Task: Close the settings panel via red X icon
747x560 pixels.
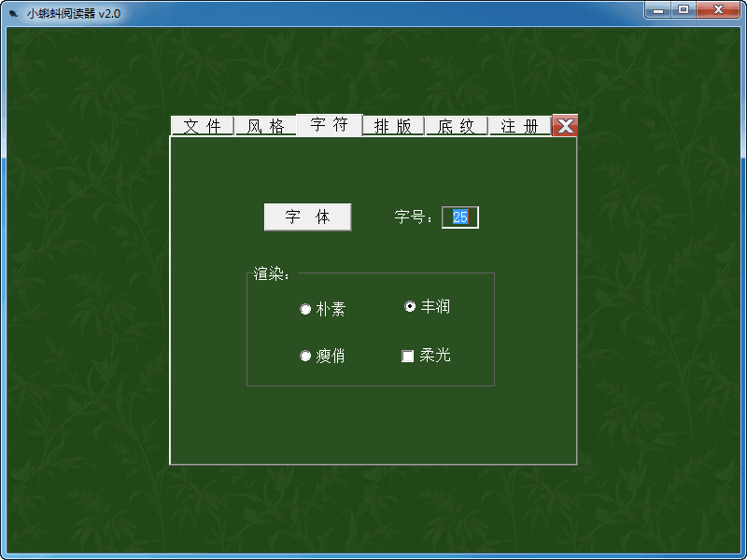Action: 565,124
